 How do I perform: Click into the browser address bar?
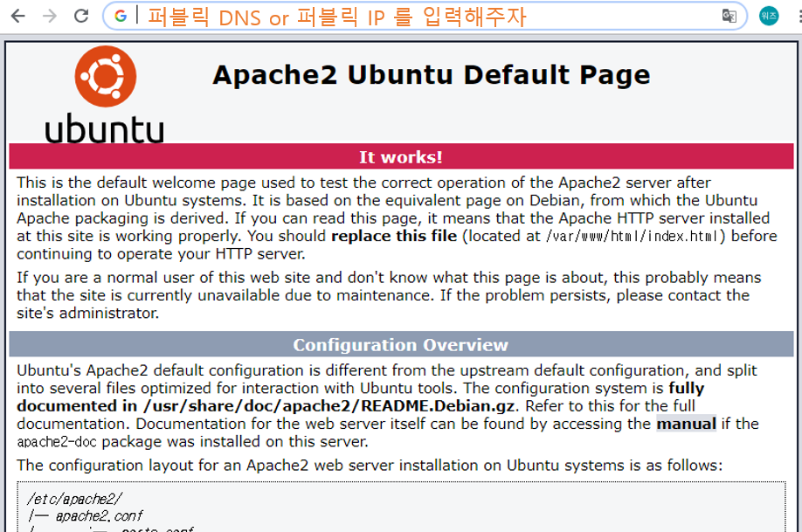pos(425,17)
